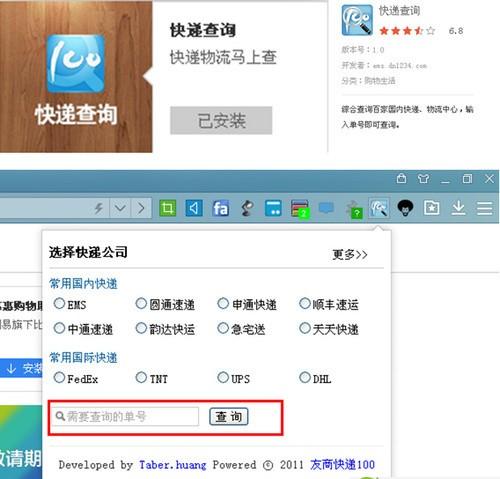Viewport: 500px width, 479px height.
Task: Open the browser hamburger menu icon
Action: coord(484,208)
